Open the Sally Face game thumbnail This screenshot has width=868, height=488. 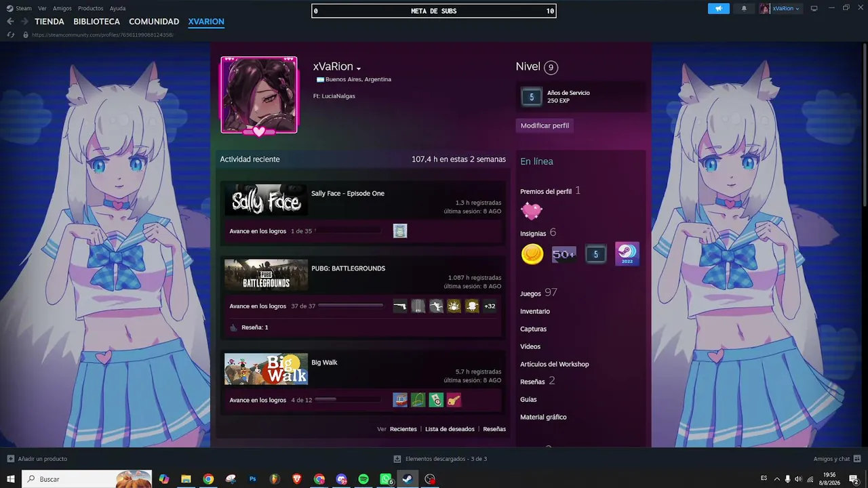click(266, 200)
